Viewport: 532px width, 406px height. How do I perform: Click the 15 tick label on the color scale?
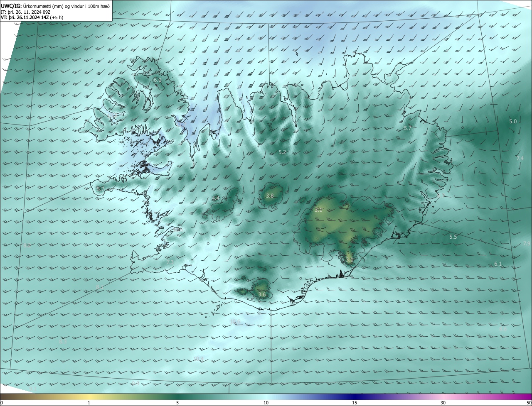point(355,403)
